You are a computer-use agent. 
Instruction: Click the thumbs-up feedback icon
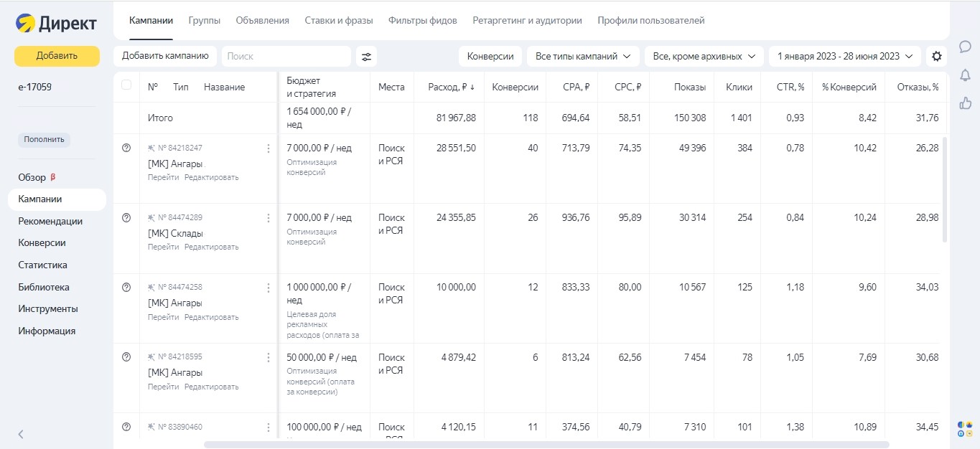965,103
